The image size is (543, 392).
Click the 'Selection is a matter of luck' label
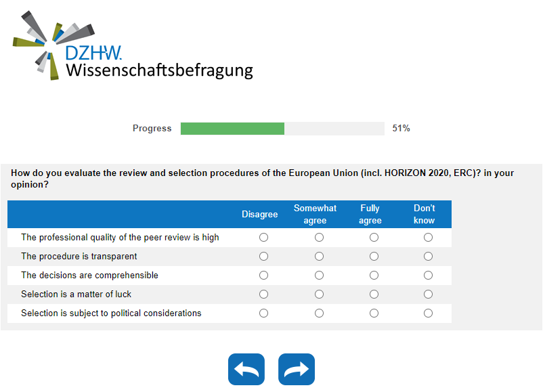[77, 295]
